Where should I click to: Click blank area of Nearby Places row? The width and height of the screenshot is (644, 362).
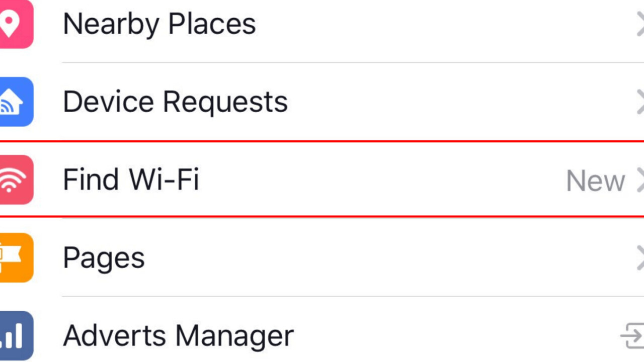[428, 24]
